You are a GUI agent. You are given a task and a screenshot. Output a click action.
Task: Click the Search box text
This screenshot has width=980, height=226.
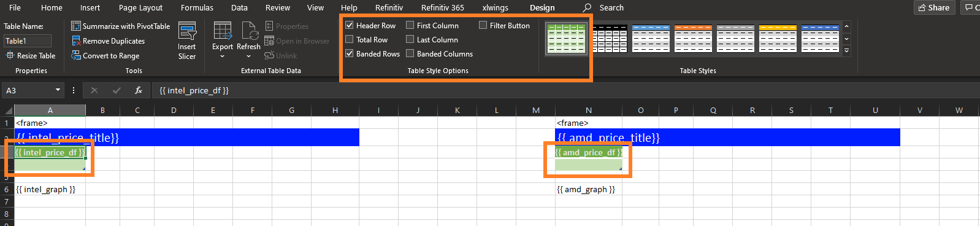tap(611, 8)
